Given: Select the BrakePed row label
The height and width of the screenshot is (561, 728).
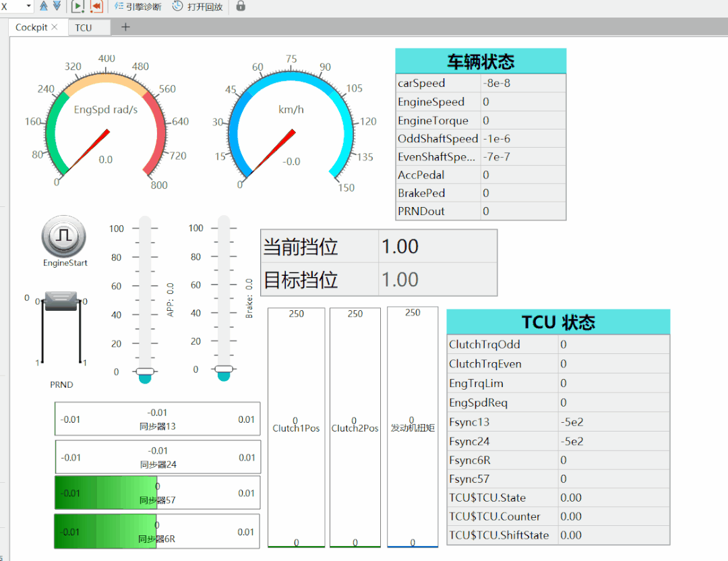Looking at the screenshot, I should pos(421,194).
